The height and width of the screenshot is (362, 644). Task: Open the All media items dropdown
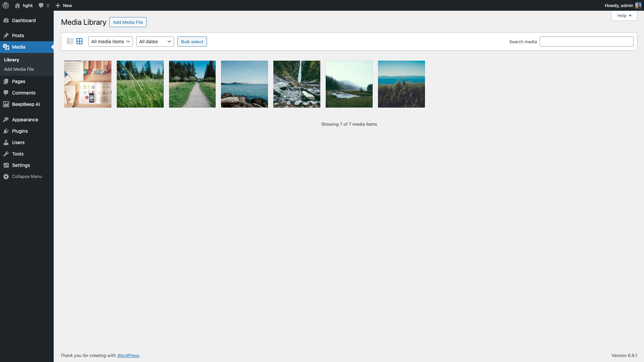(110, 41)
